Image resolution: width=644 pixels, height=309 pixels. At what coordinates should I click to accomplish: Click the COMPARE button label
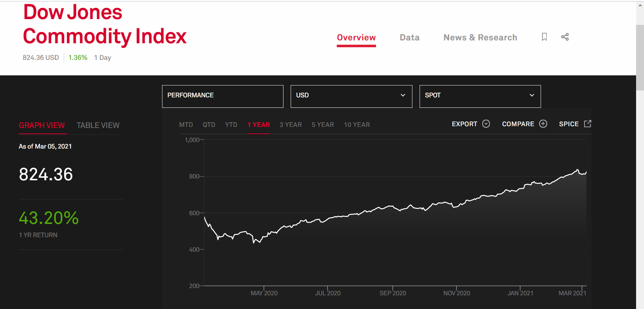pos(518,124)
